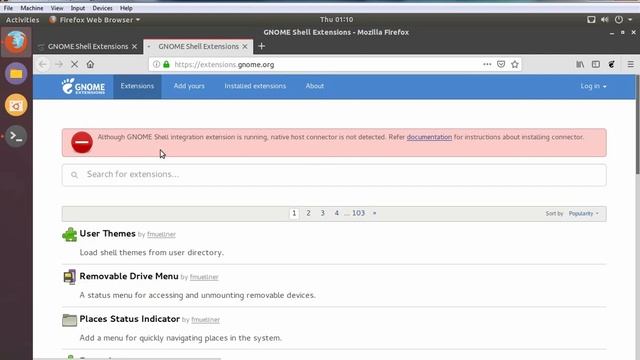Click the Search for extensions field
Image resolution: width=640 pixels, height=360 pixels.
[334, 175]
